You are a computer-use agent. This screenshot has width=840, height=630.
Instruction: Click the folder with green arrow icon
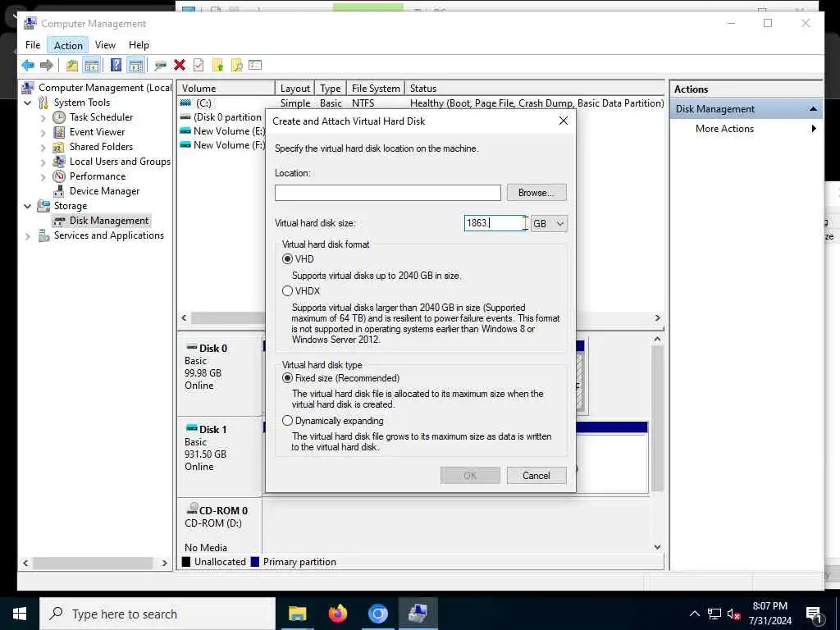coord(217,66)
